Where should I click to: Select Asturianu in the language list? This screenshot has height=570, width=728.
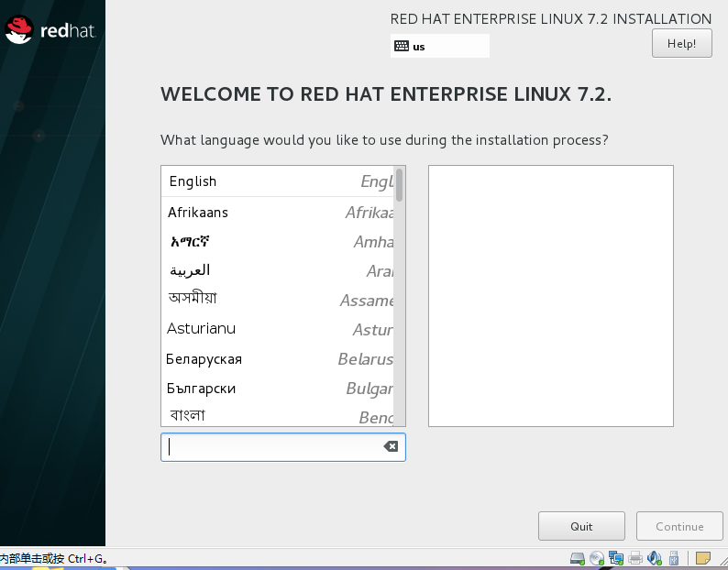(x=277, y=329)
